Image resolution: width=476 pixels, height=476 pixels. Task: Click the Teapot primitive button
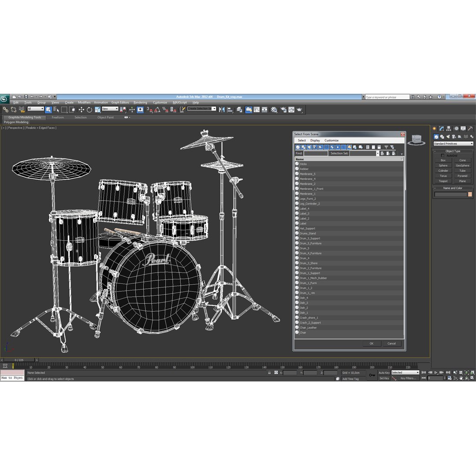pyautogui.click(x=443, y=181)
